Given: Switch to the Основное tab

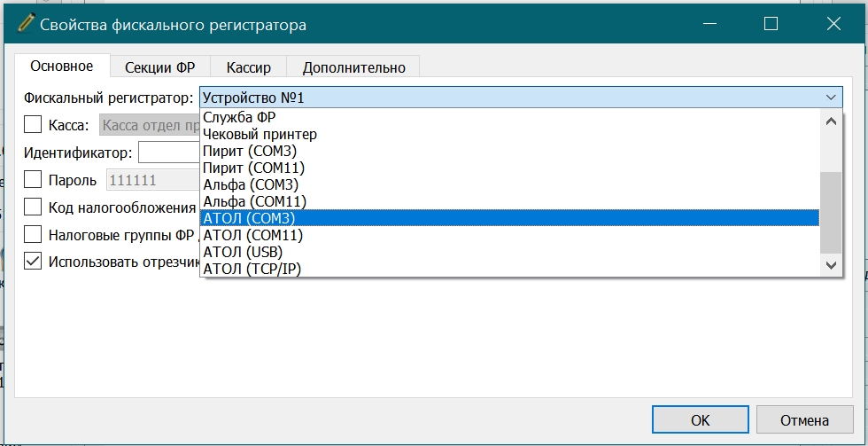Looking at the screenshot, I should [x=62, y=66].
